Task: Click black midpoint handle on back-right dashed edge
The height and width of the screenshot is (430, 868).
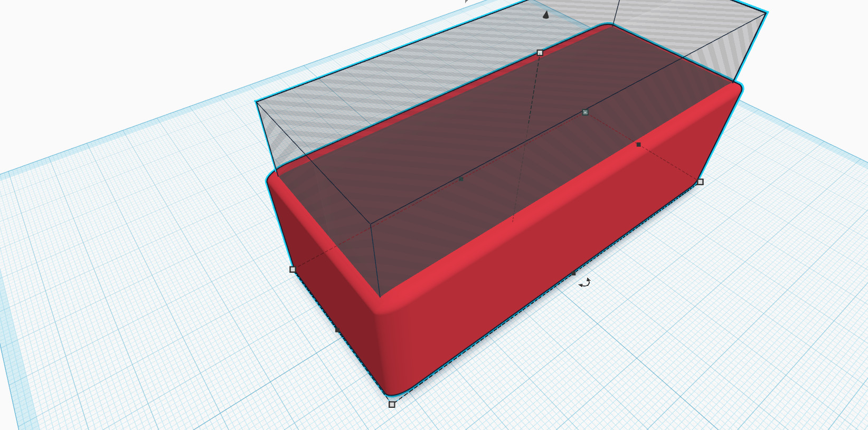Action: click(x=638, y=145)
